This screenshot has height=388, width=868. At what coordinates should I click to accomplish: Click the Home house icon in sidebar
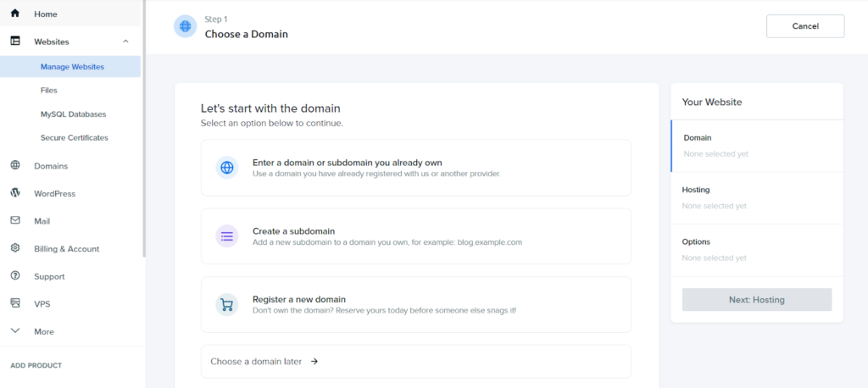(x=15, y=14)
